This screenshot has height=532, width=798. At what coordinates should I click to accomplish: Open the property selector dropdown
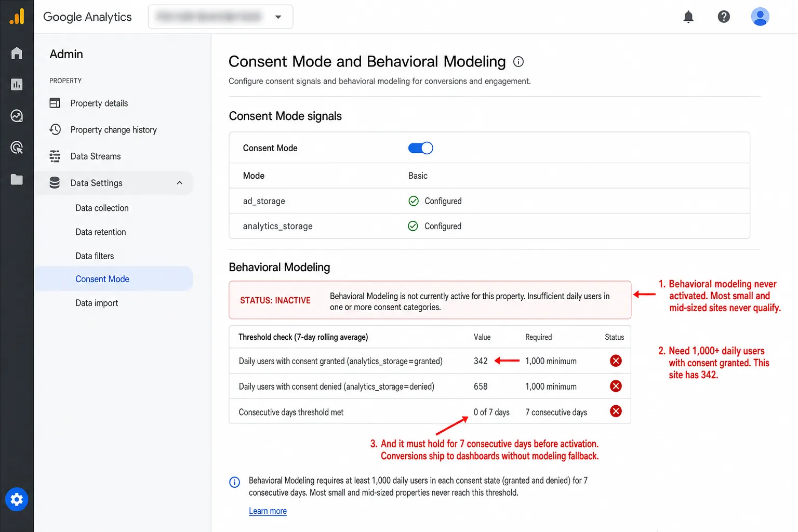pos(220,17)
